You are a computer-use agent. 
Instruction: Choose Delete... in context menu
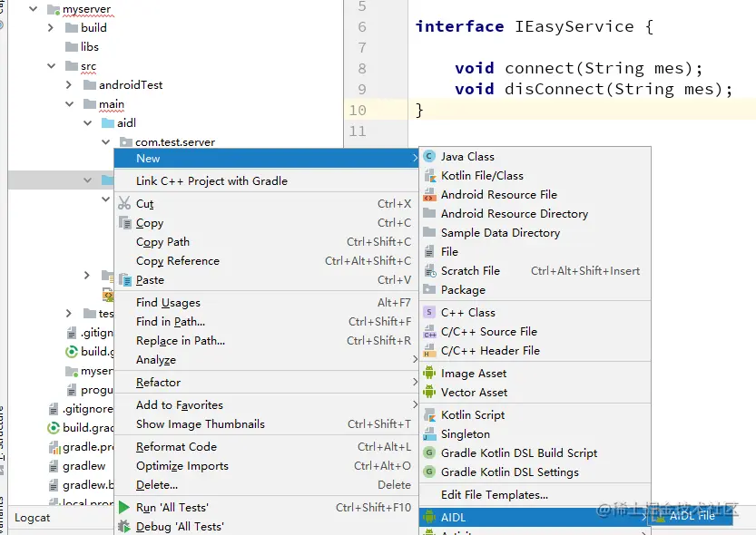(266, 485)
